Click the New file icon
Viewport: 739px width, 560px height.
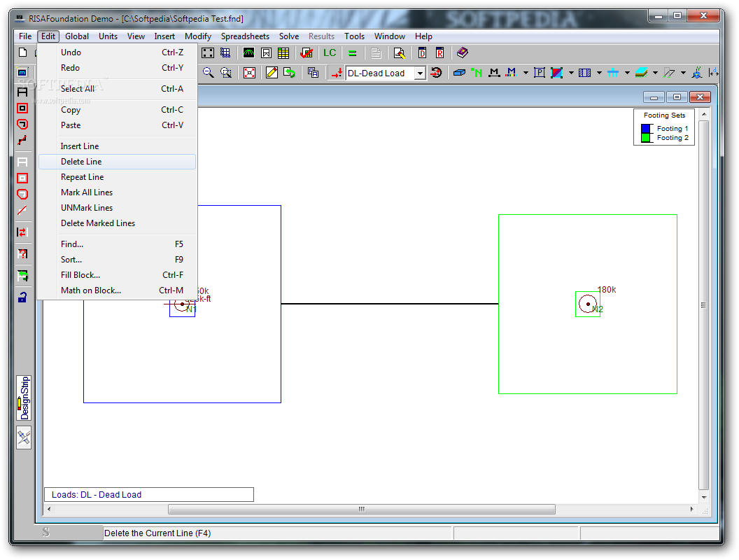tap(22, 52)
